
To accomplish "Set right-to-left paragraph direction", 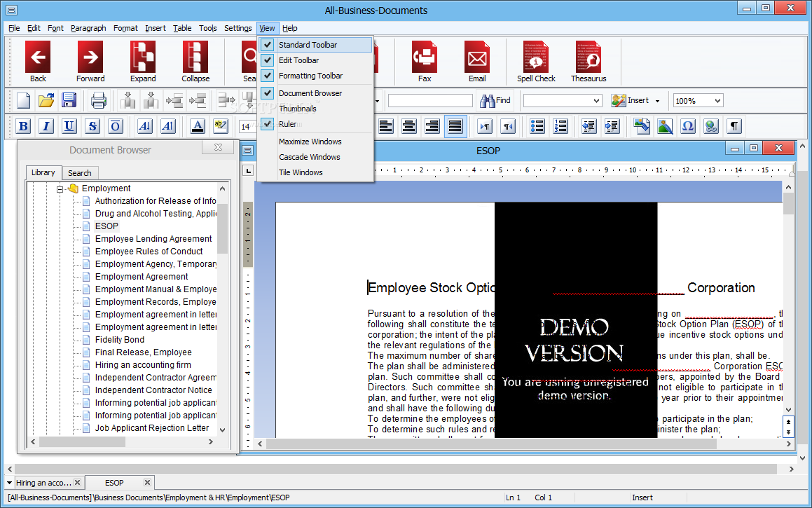I will tap(508, 126).
